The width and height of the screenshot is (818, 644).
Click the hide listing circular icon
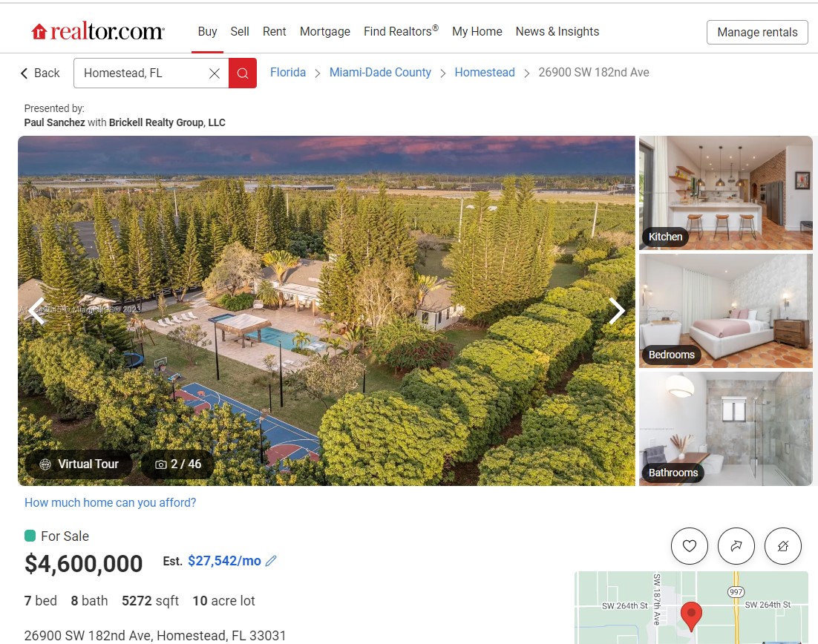tap(782, 546)
